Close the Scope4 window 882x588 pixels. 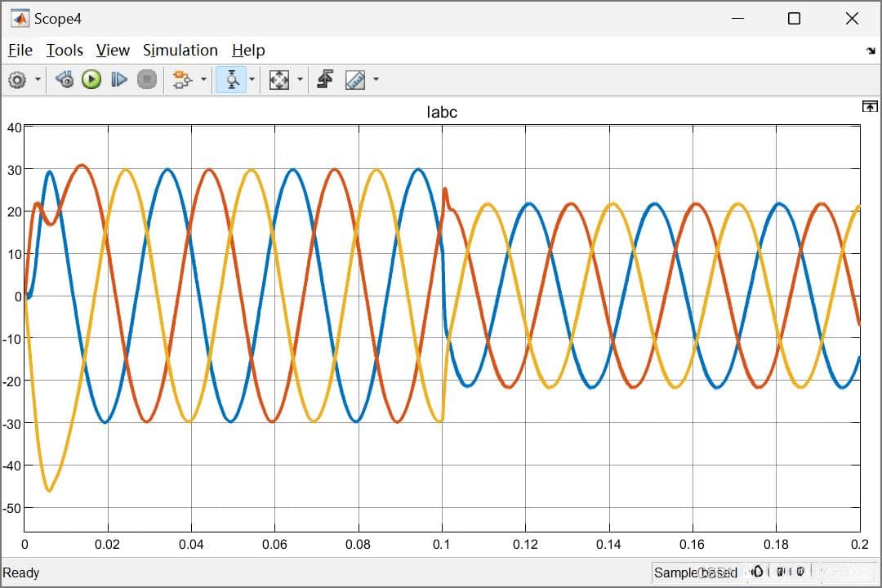(852, 19)
